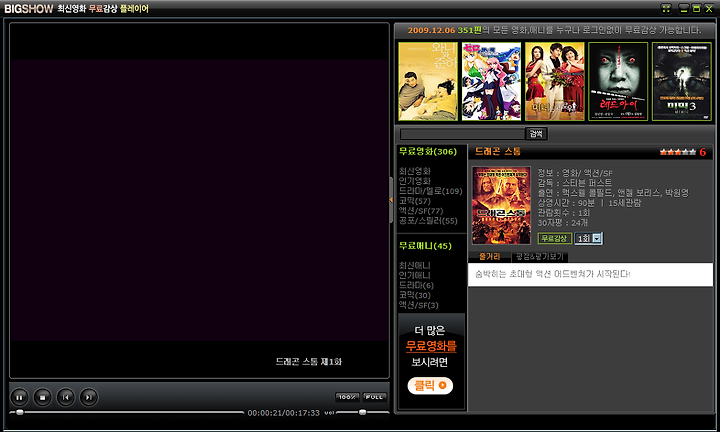The width and height of the screenshot is (720, 432).
Task: Skip to next episode with skip-forward icon
Action: [x=89, y=397]
